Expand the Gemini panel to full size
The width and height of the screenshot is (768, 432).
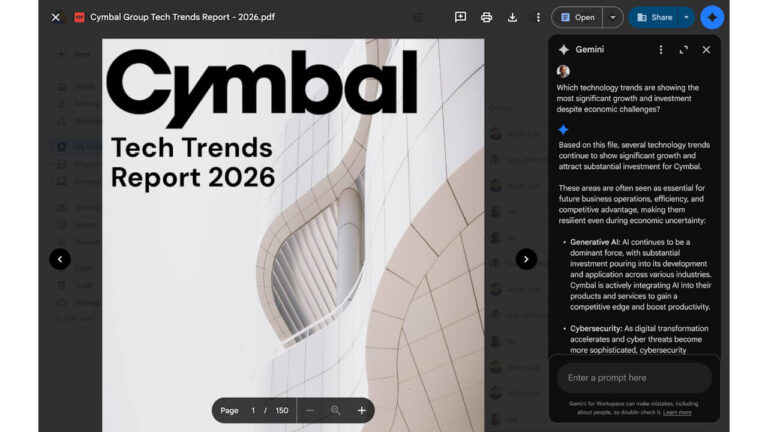(683, 49)
